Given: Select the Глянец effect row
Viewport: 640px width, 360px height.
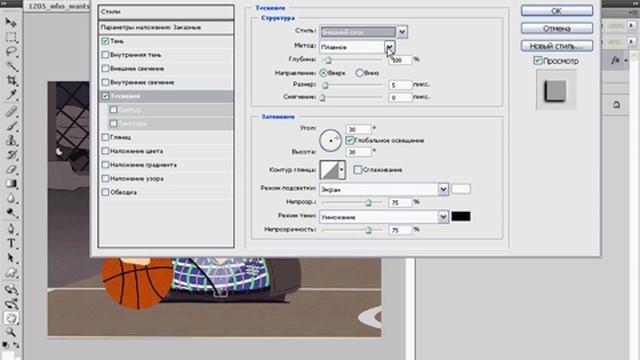Looking at the screenshot, I should [166, 137].
